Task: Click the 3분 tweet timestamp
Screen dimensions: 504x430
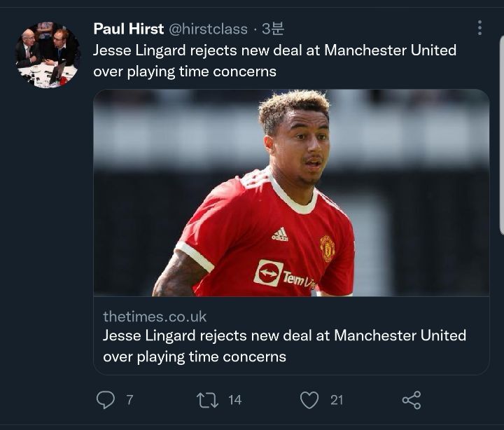Action: pos(273,29)
